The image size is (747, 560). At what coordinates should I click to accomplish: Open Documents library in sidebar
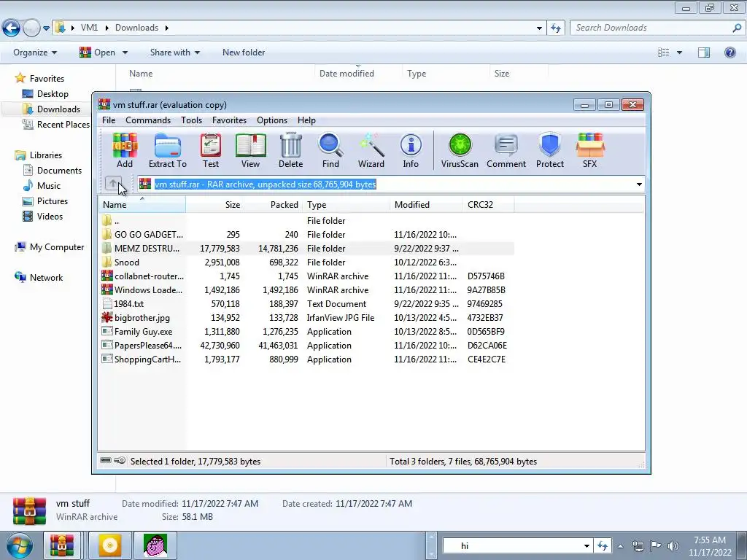(x=59, y=170)
